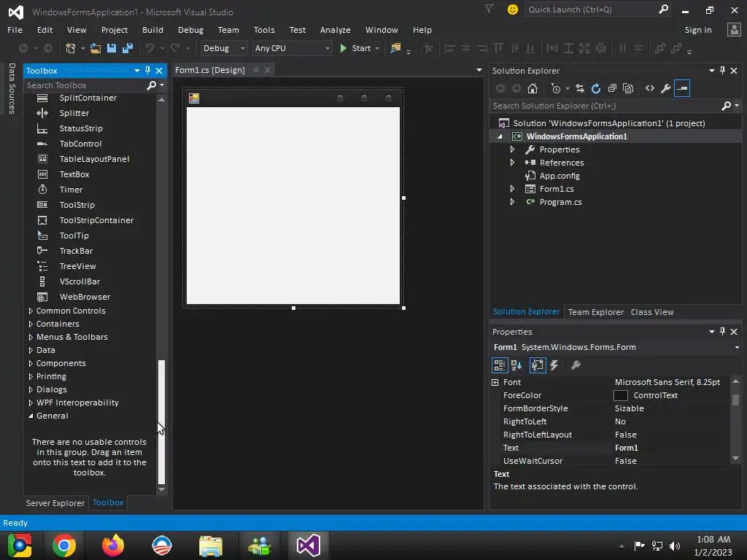
Task: Click the Search Toolbox input field
Action: [85, 85]
